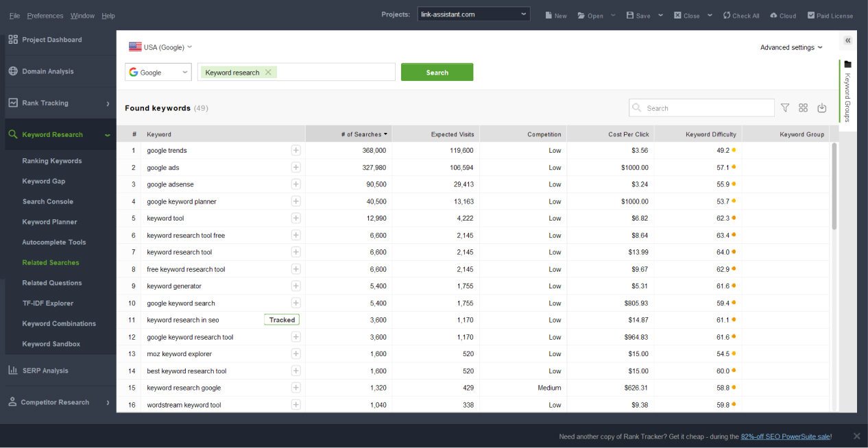Screen dimensions: 868x448
Task: Collapse the right panel with double-arrow icon
Action: click(x=848, y=40)
